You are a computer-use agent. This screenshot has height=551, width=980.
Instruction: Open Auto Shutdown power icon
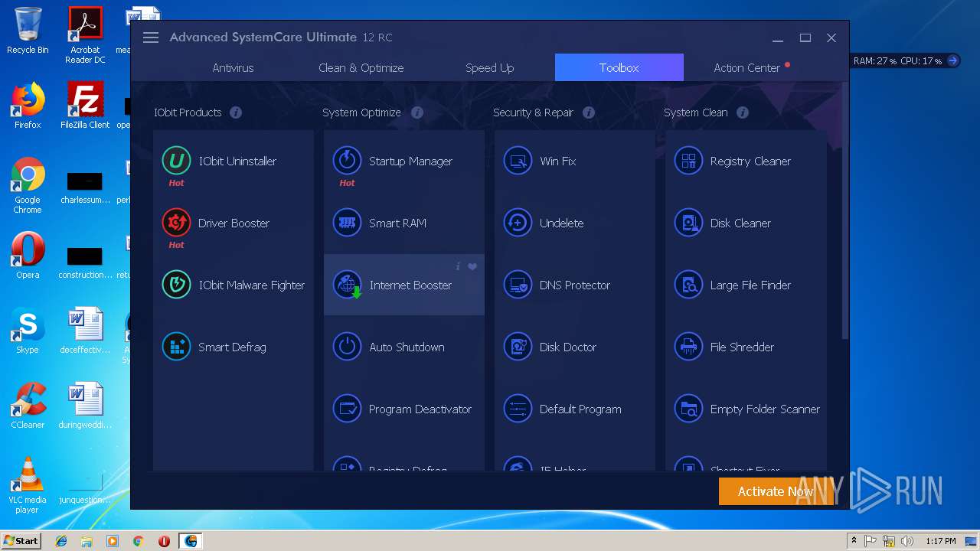pyautogui.click(x=347, y=347)
